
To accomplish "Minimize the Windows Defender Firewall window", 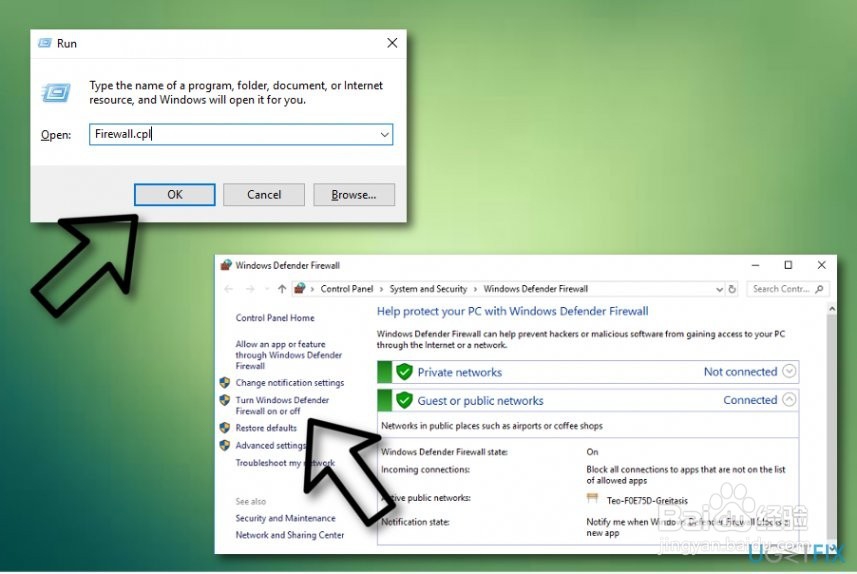I will click(755, 265).
